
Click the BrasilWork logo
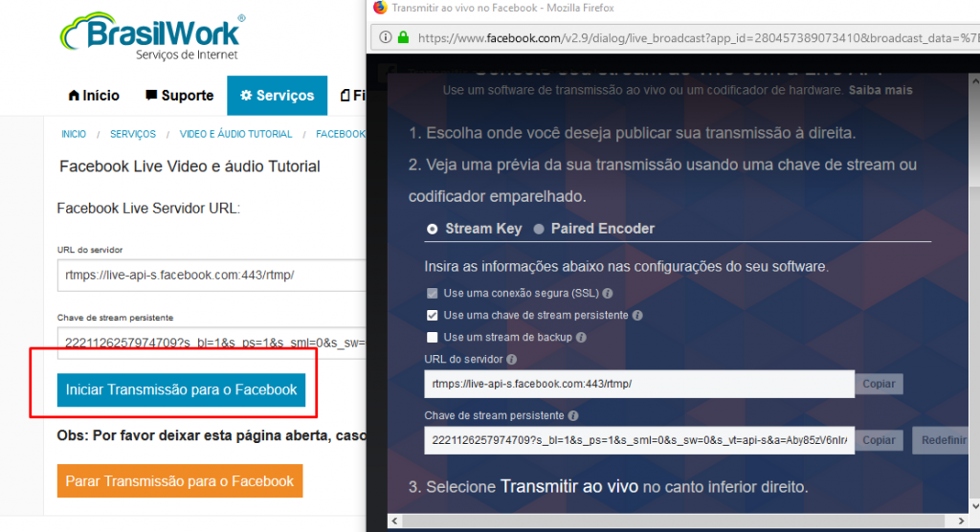[153, 36]
